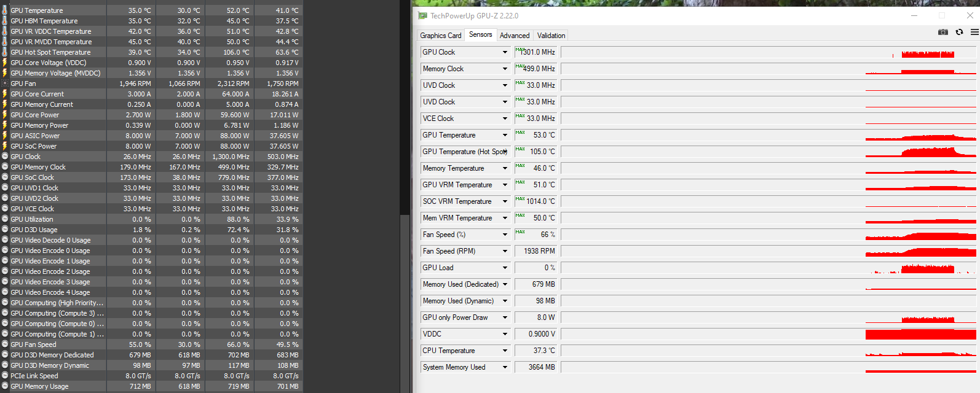Click thermometer icon beside GPU Hot Spot Temperature
Image resolution: width=980 pixels, height=393 pixels.
coord(4,52)
